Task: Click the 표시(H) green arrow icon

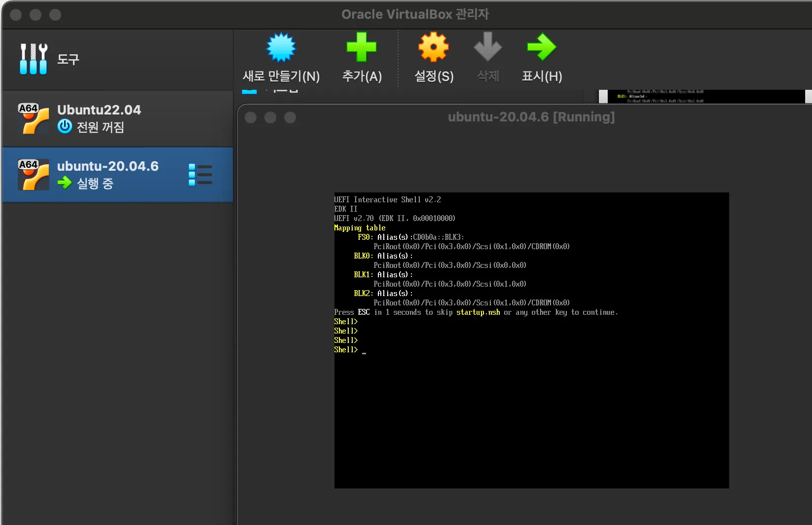Action: click(x=542, y=47)
